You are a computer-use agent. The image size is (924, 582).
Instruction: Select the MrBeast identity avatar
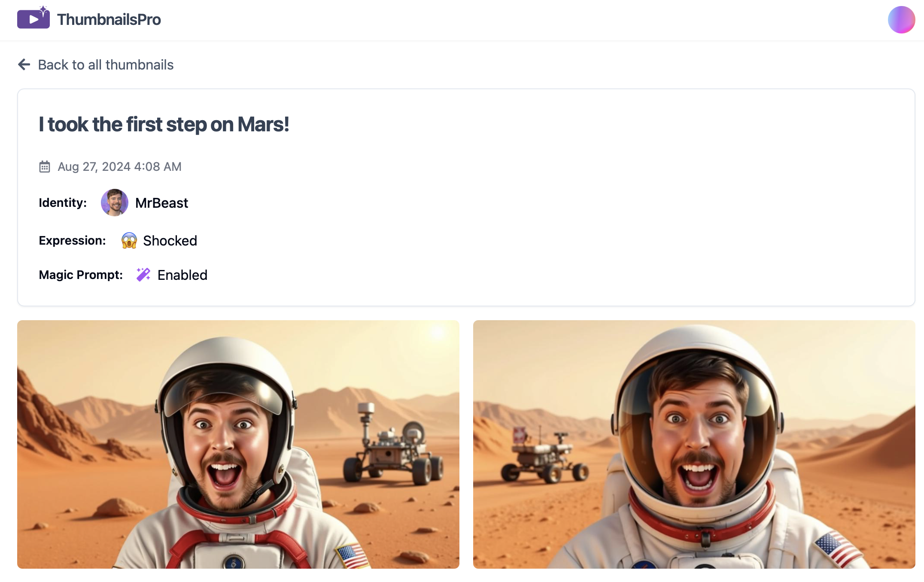[114, 203]
